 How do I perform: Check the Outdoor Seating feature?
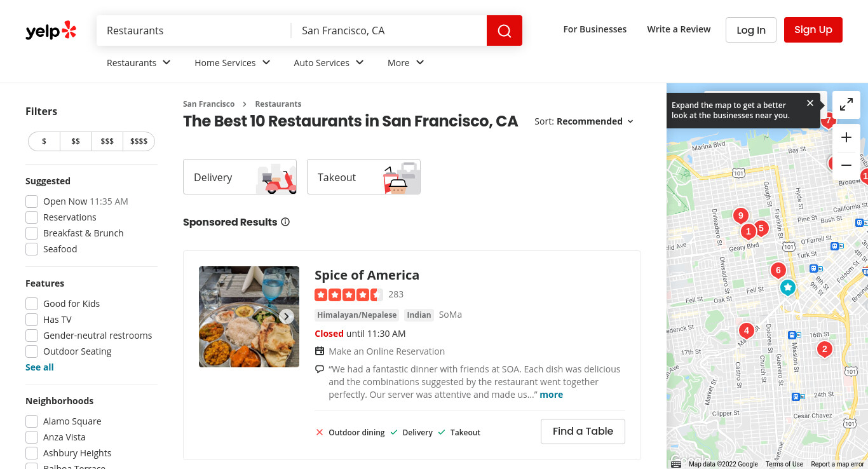click(x=32, y=351)
